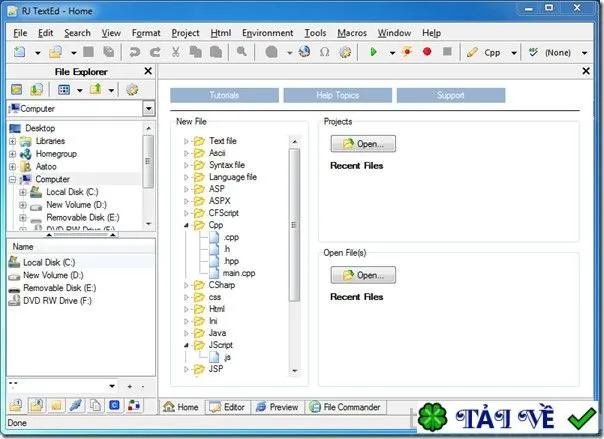The width and height of the screenshot is (604, 439).
Task: Collapse the Computer tree node
Action: [x=12, y=179]
